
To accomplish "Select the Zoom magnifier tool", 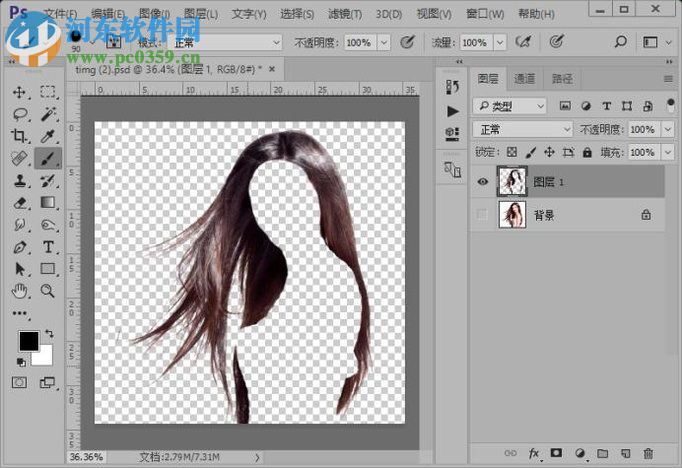I will click(47, 291).
